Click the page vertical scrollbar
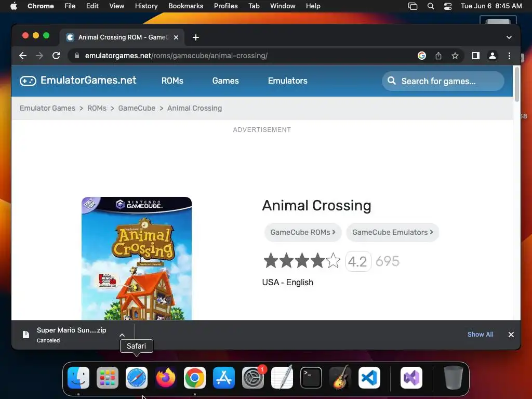The width and height of the screenshot is (532, 399). tap(517, 84)
